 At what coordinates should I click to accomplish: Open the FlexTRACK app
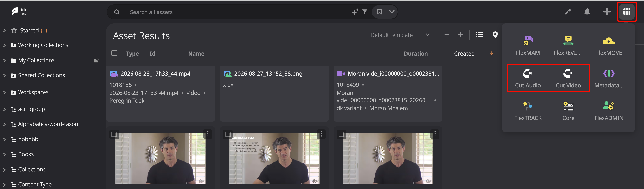point(528,111)
